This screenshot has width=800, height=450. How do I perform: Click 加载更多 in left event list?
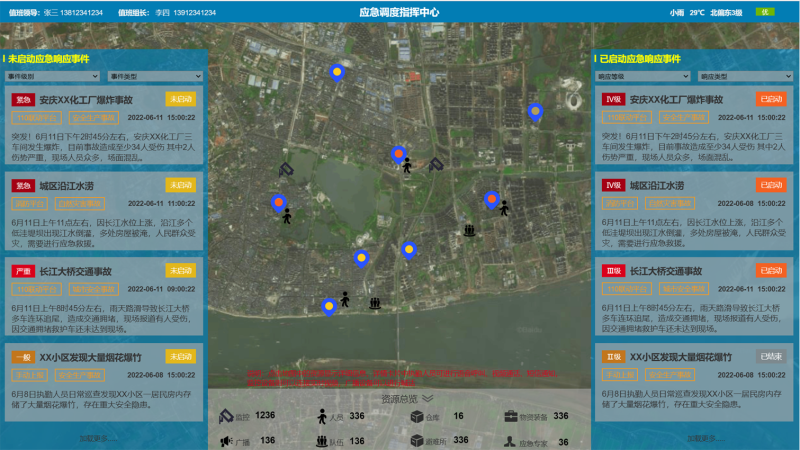pyautogui.click(x=99, y=438)
